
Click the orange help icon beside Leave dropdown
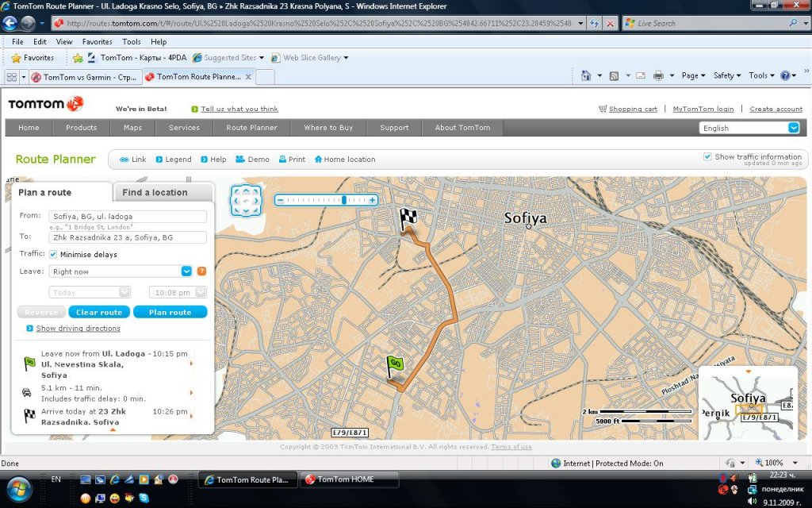point(201,271)
